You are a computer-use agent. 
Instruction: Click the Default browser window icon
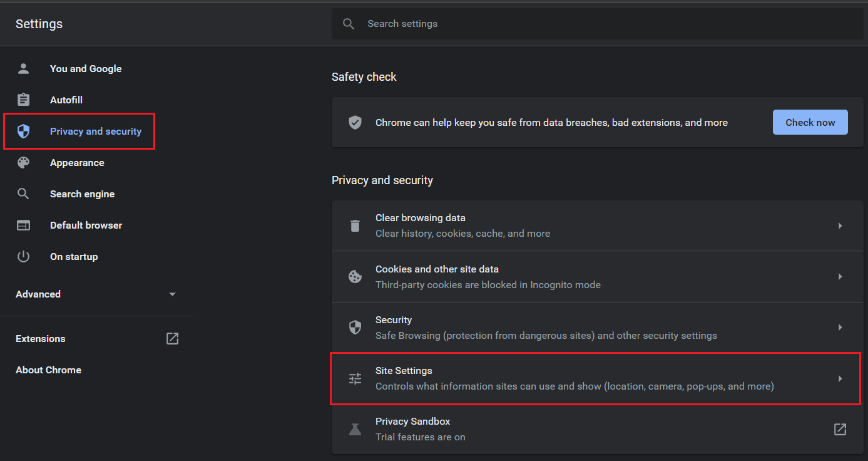tap(23, 225)
